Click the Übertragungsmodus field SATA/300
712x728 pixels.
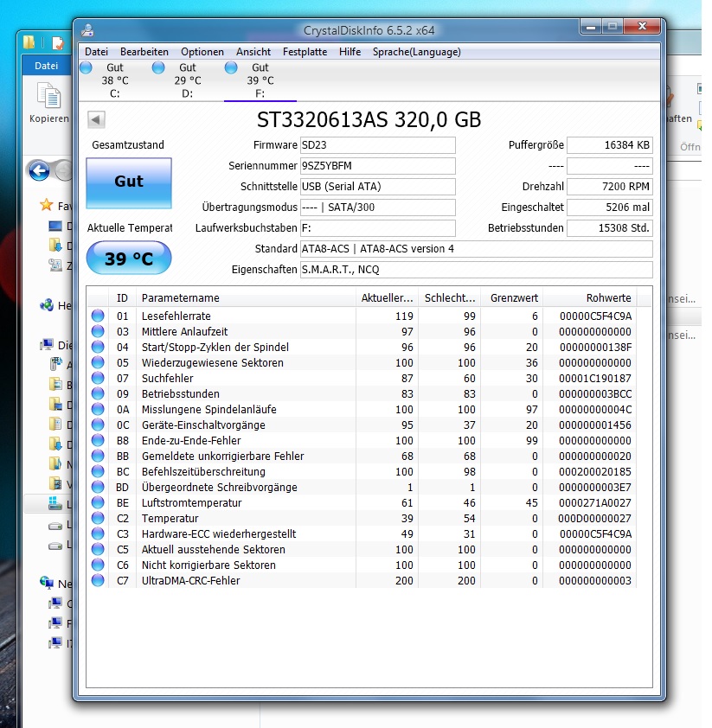coord(377,207)
